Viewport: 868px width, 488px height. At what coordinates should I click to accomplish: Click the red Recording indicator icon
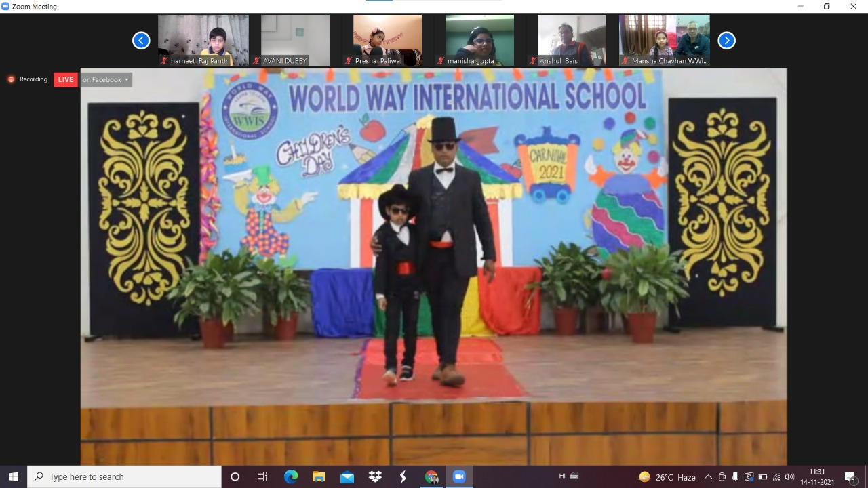11,79
